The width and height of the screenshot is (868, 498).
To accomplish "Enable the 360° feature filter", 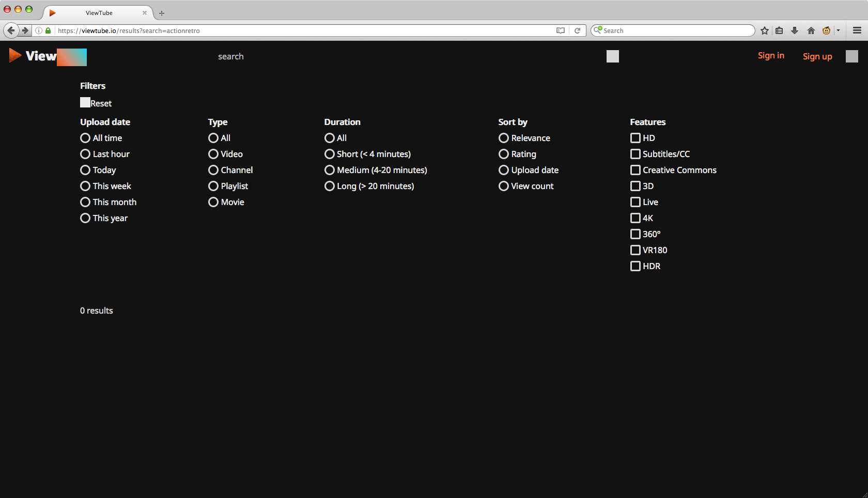I will pos(636,234).
